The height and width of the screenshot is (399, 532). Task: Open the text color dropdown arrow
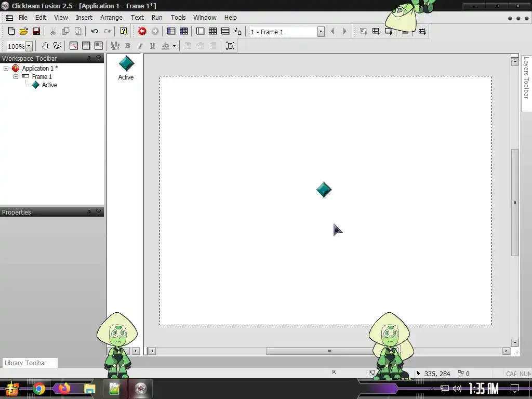(174, 46)
